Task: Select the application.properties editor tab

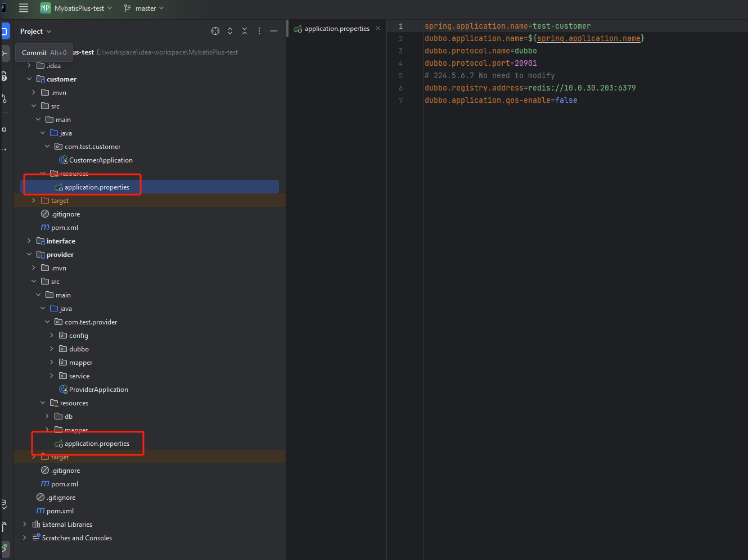Action: point(336,29)
